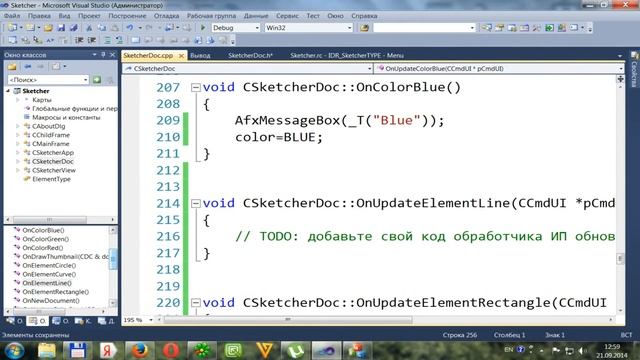Click the new folder icon in class view
640x360 pixels.
tap(12, 67)
